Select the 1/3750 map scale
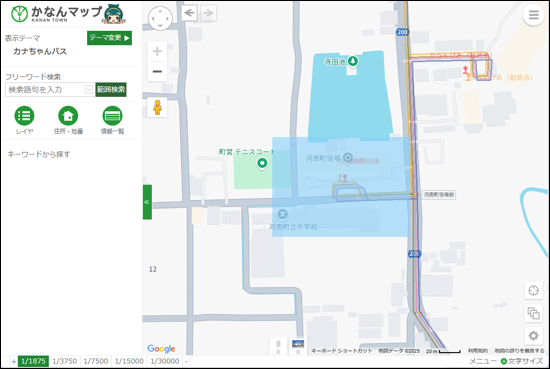This screenshot has height=369, width=550. click(x=65, y=361)
